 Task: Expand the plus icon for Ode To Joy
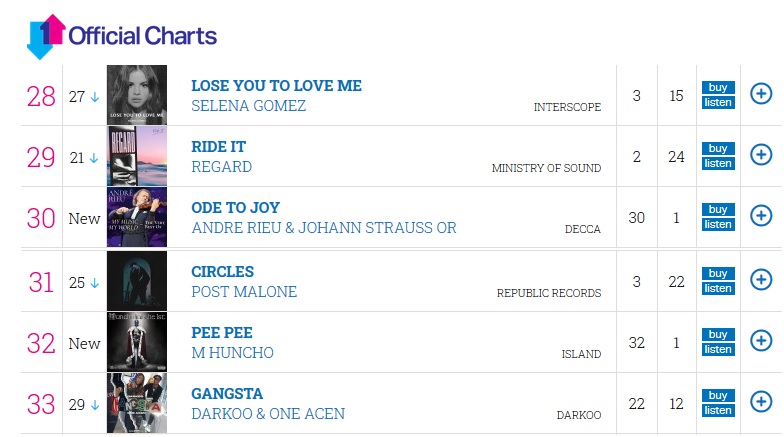pyautogui.click(x=760, y=216)
